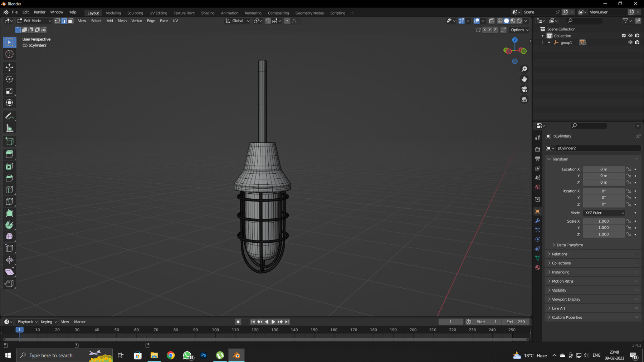Select the Move tool in the toolbar

(9, 67)
